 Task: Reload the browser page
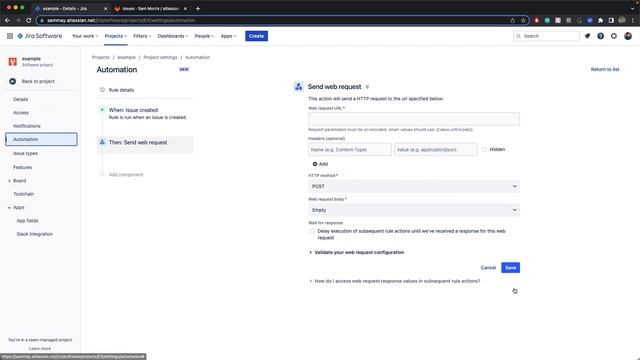(x=28, y=20)
